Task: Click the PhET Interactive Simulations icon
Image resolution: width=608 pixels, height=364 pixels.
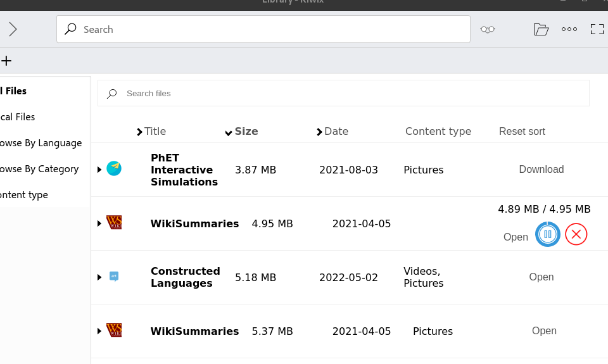Action: [114, 168]
